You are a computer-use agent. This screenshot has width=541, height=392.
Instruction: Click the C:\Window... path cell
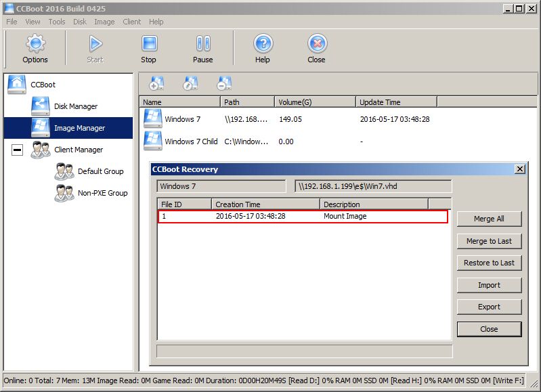coord(246,141)
